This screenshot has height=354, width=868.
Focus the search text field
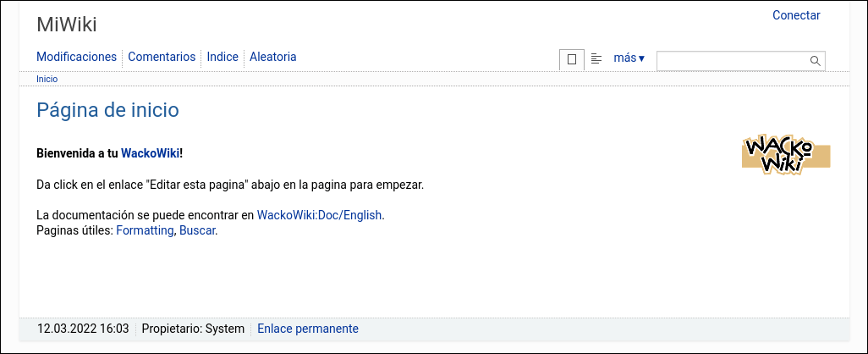click(732, 61)
